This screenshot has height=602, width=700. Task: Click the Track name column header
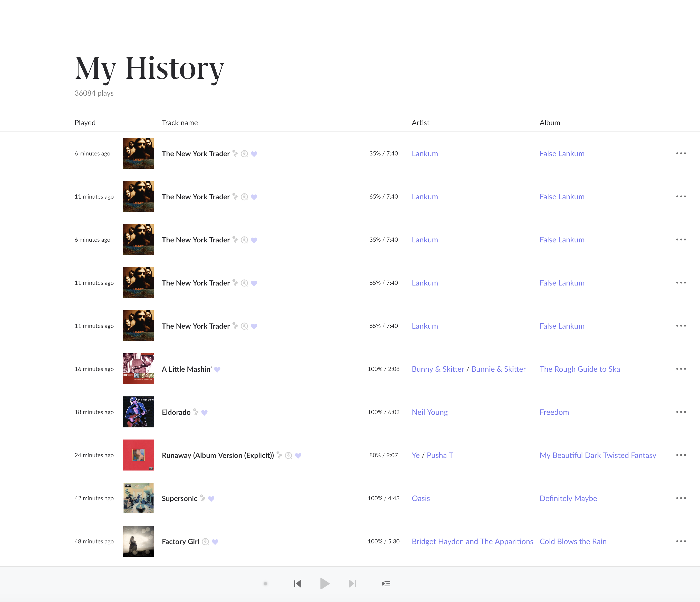180,123
